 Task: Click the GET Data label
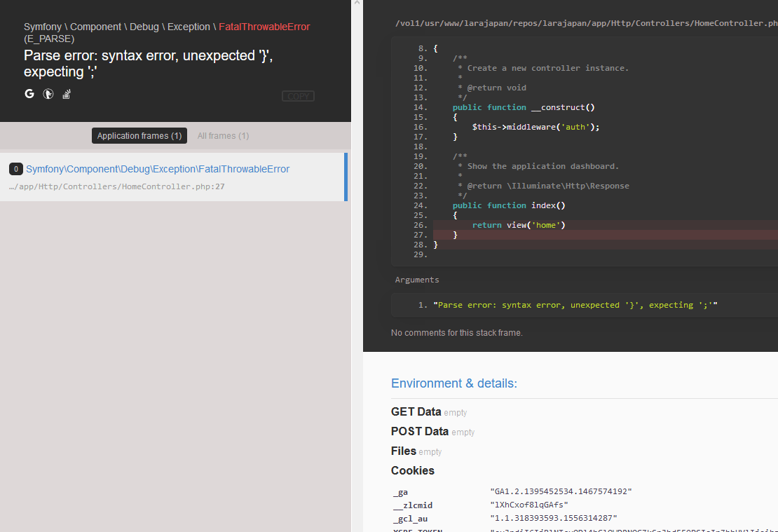(x=416, y=412)
